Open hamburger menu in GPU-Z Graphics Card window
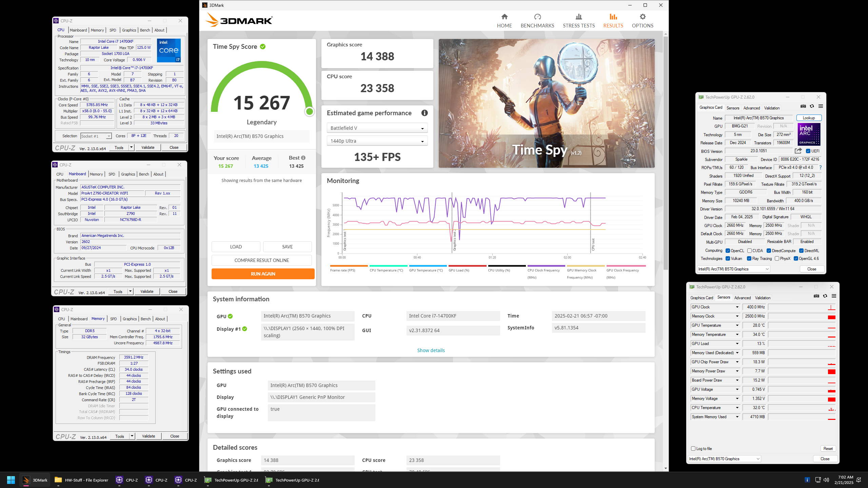 (x=821, y=106)
